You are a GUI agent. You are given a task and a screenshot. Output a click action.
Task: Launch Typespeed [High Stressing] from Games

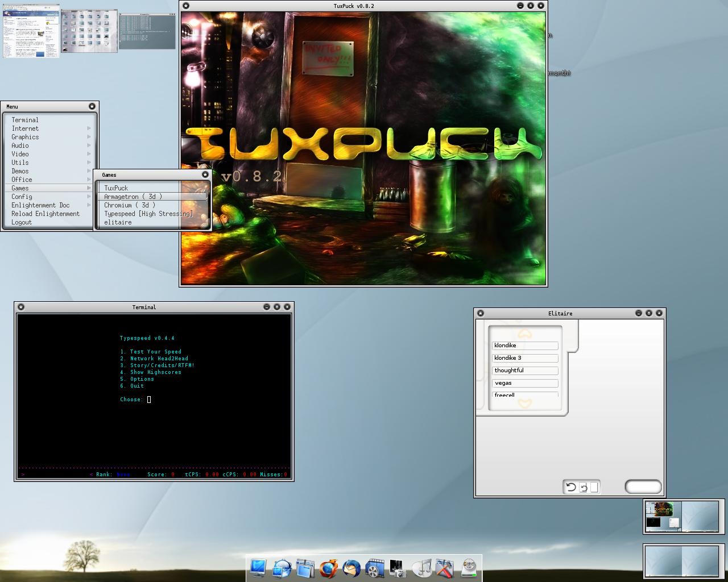pyautogui.click(x=152, y=214)
